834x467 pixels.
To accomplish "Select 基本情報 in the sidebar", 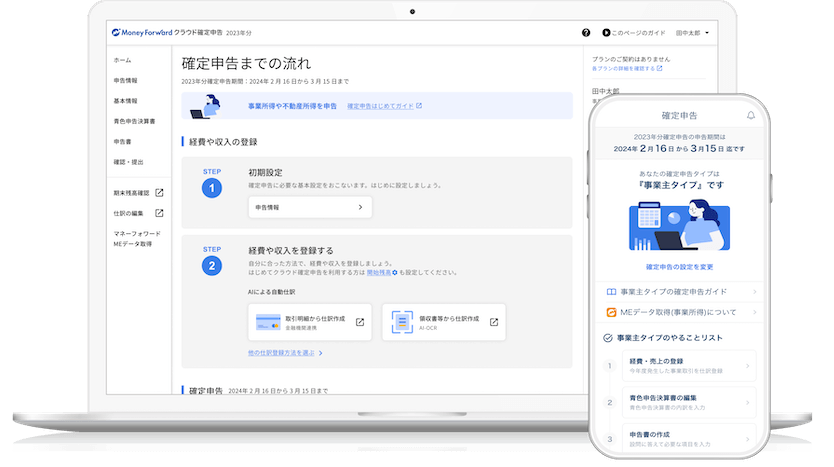I will click(126, 101).
